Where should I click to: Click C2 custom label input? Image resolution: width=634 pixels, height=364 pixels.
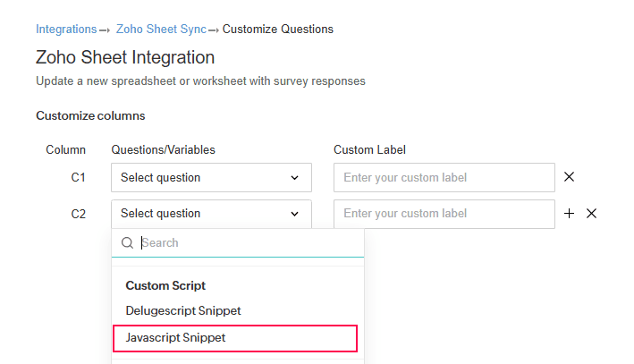[444, 214]
